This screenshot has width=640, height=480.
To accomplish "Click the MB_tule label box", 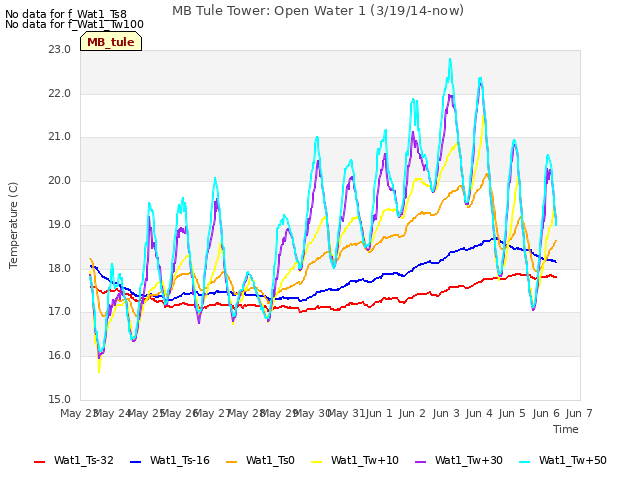I will click(x=111, y=41).
